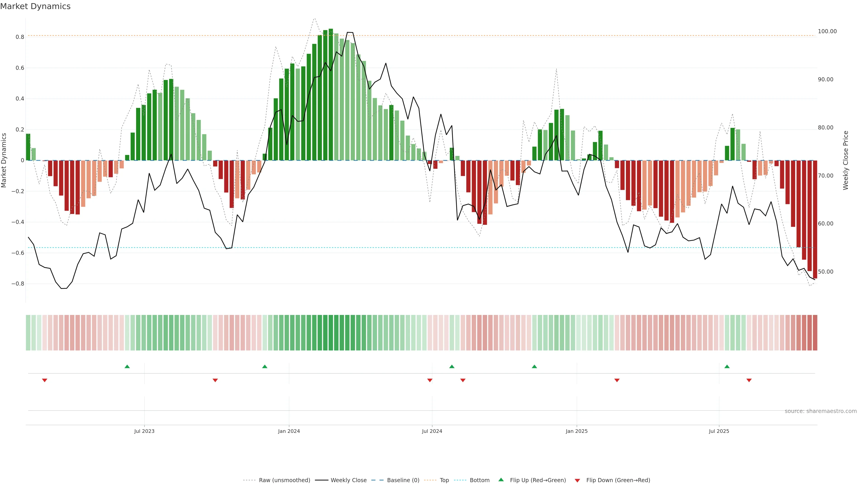
Task: Toggle the Top legend entry
Action: coord(444,480)
